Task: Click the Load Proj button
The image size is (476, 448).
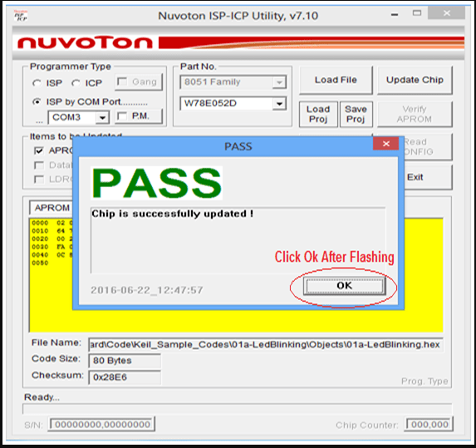Action: (x=318, y=114)
